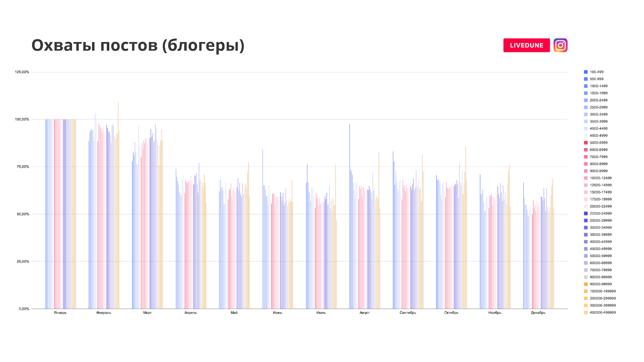Select the 10000-12499 legend label
This screenshot has height=362, width=644.
pyautogui.click(x=601, y=178)
